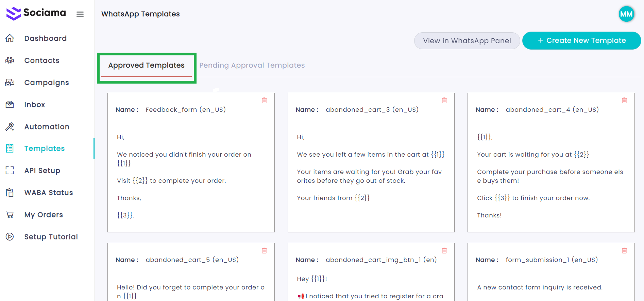Click the Campaigns sidebar icon
644x301 pixels.
pos(10,83)
